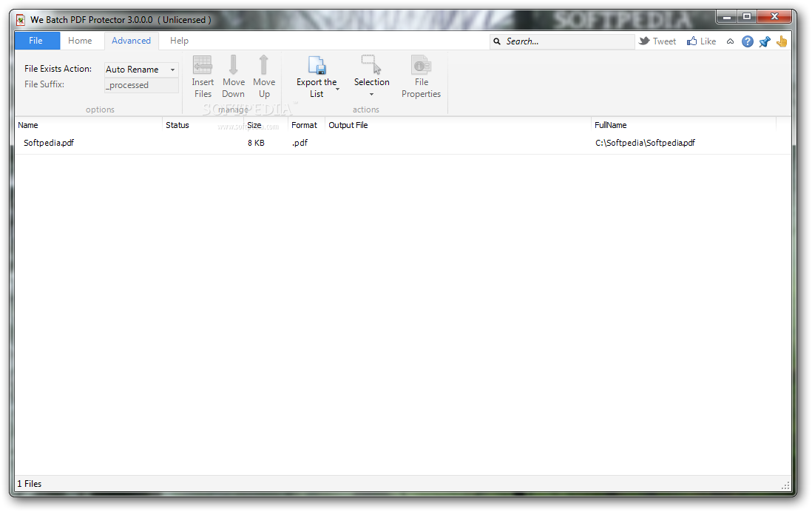The height and width of the screenshot is (512, 812).
Task: Click the Like thumbs-up icon
Action: (x=692, y=41)
